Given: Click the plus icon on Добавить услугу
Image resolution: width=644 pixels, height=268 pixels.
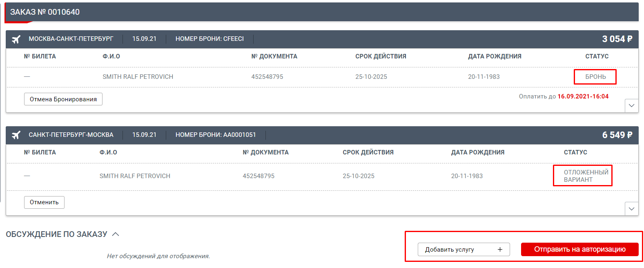Looking at the screenshot, I should pos(500,249).
